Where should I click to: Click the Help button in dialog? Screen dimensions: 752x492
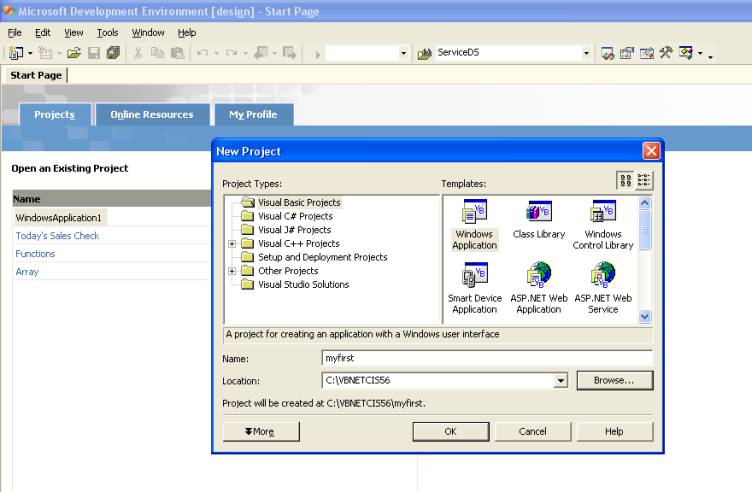pyautogui.click(x=614, y=431)
